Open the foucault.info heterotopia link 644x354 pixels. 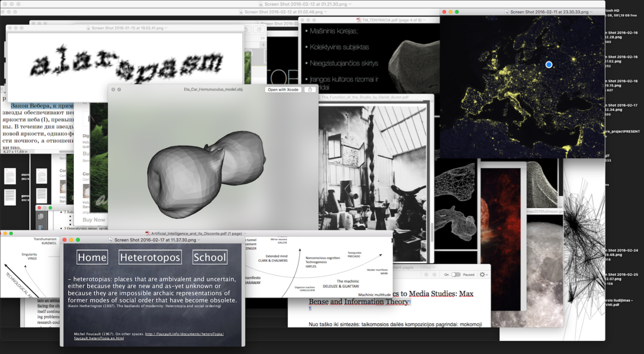(184, 334)
